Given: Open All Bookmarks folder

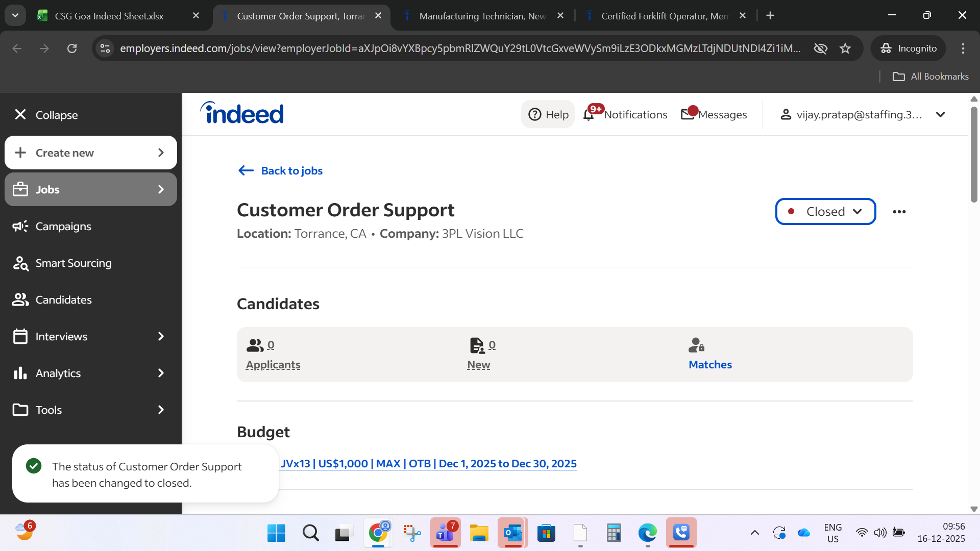Looking at the screenshot, I should click(930, 76).
